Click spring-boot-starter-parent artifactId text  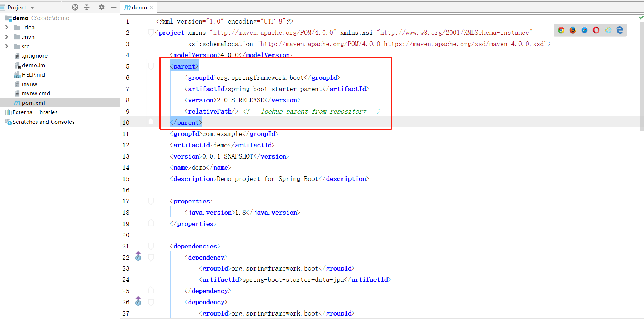pos(275,89)
